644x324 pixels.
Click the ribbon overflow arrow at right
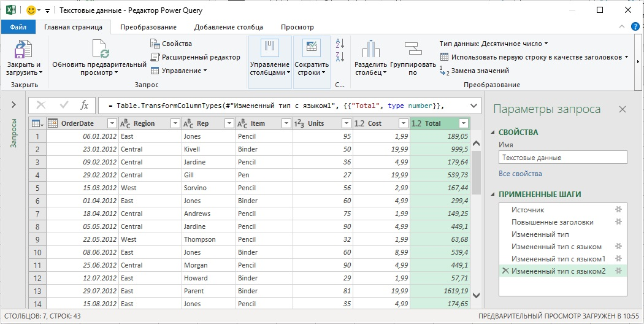click(x=637, y=62)
